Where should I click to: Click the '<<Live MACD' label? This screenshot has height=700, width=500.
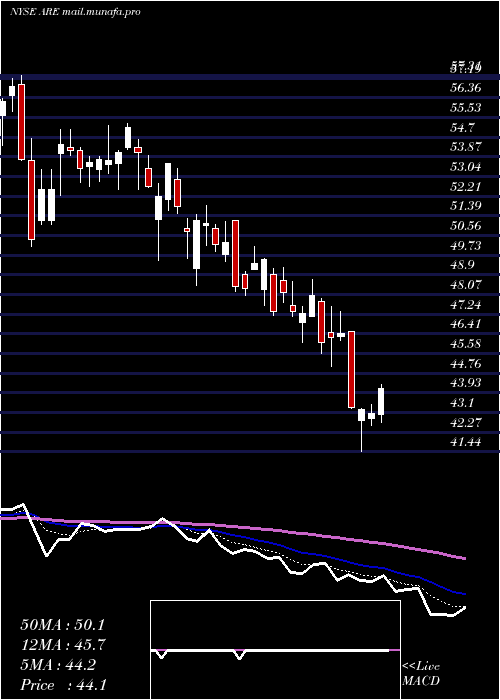point(421,674)
